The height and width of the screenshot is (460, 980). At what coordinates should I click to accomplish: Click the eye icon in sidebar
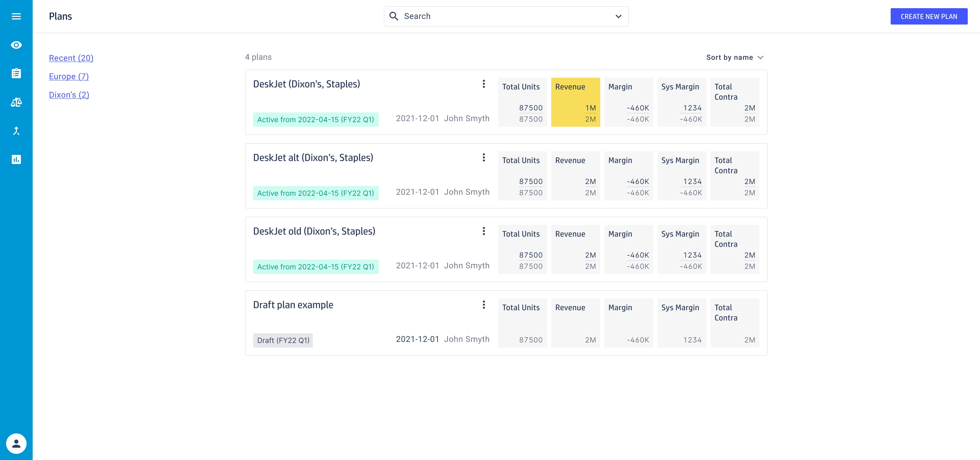[16, 45]
